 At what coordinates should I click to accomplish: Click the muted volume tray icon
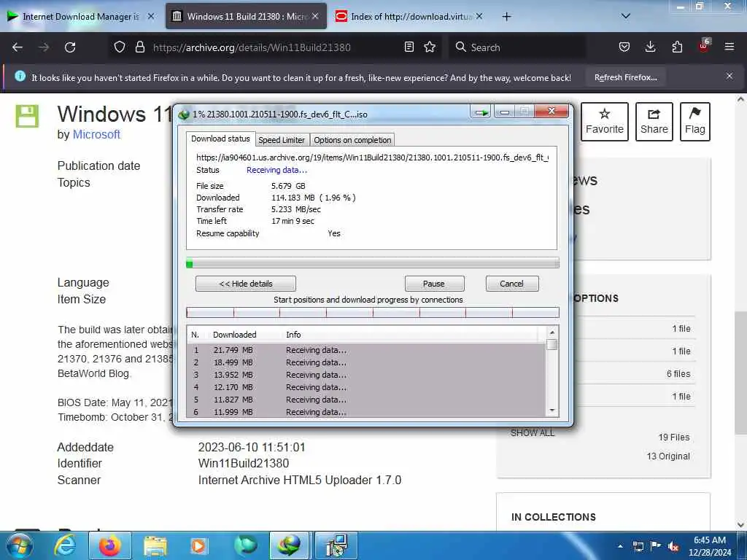(673, 547)
